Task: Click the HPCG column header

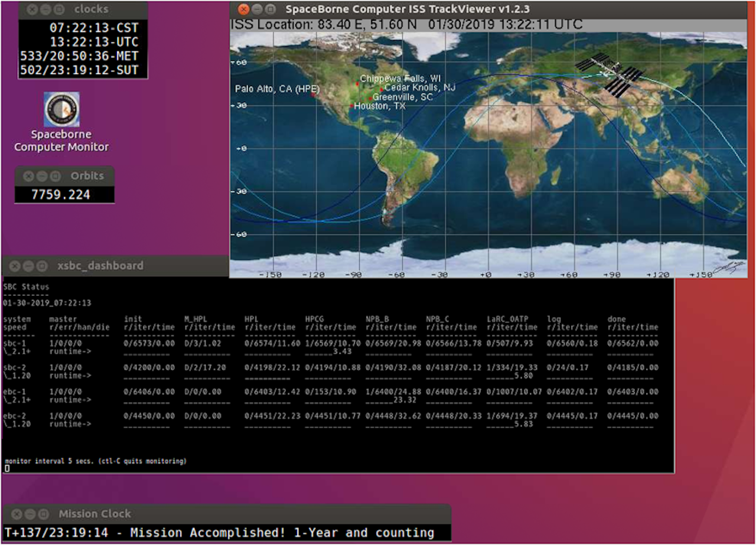Action: tap(315, 319)
